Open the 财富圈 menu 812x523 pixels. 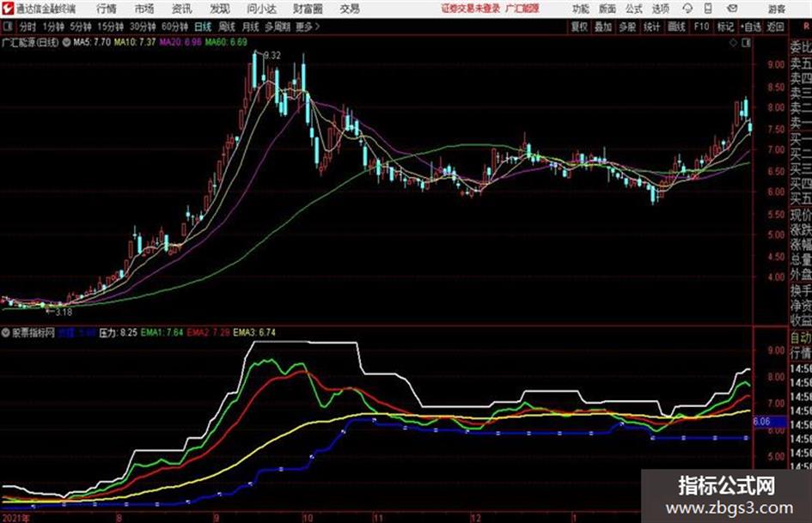tap(308, 9)
